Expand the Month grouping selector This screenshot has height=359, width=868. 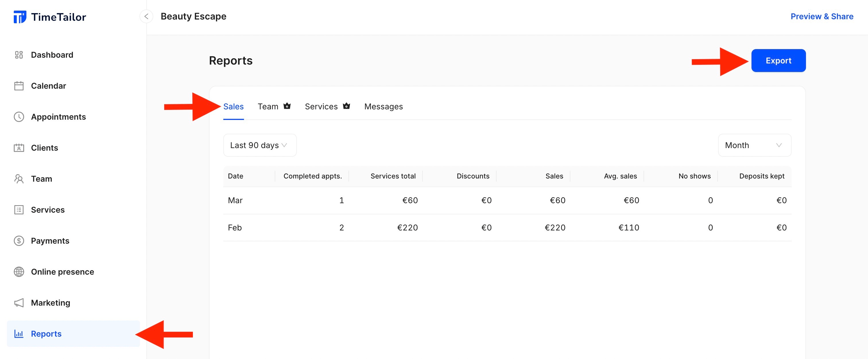click(754, 145)
